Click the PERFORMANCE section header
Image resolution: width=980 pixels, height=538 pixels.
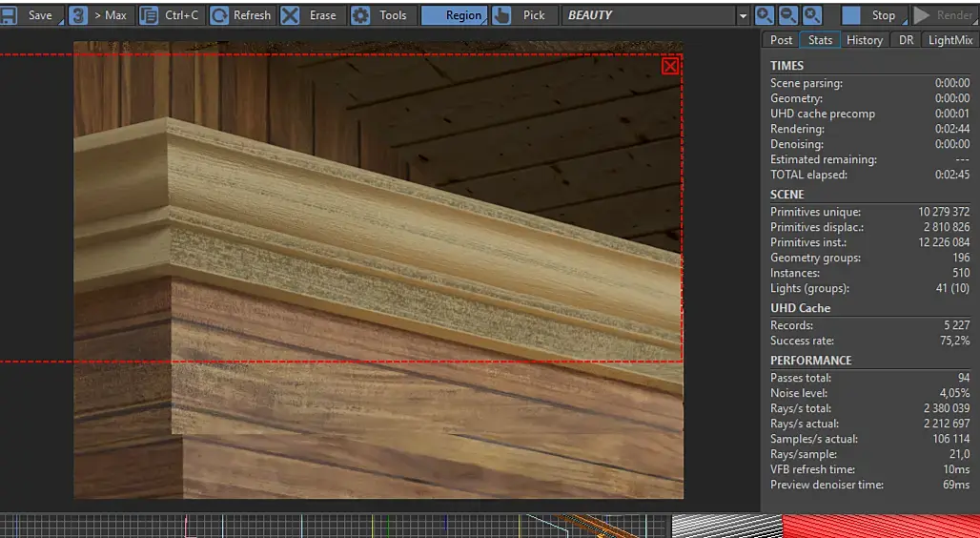coord(810,361)
